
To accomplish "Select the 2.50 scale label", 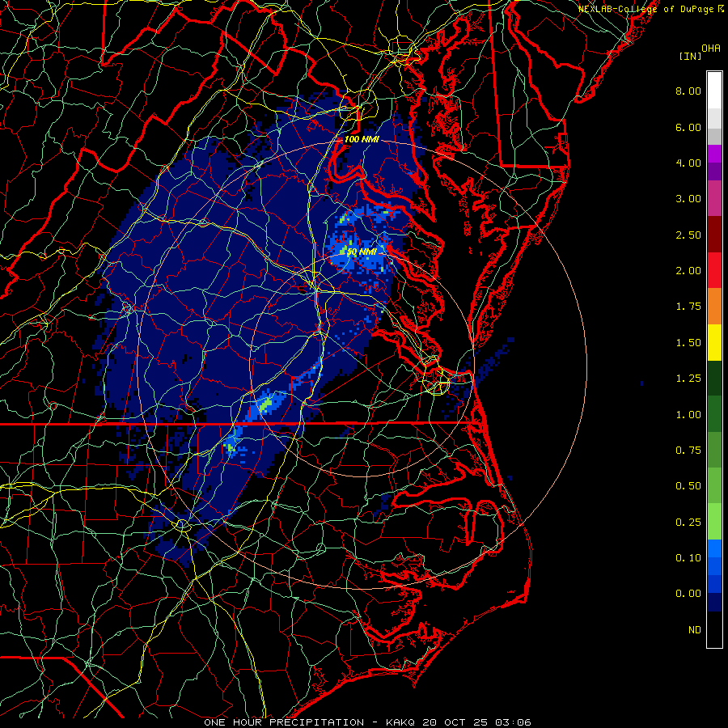I will [x=688, y=235].
